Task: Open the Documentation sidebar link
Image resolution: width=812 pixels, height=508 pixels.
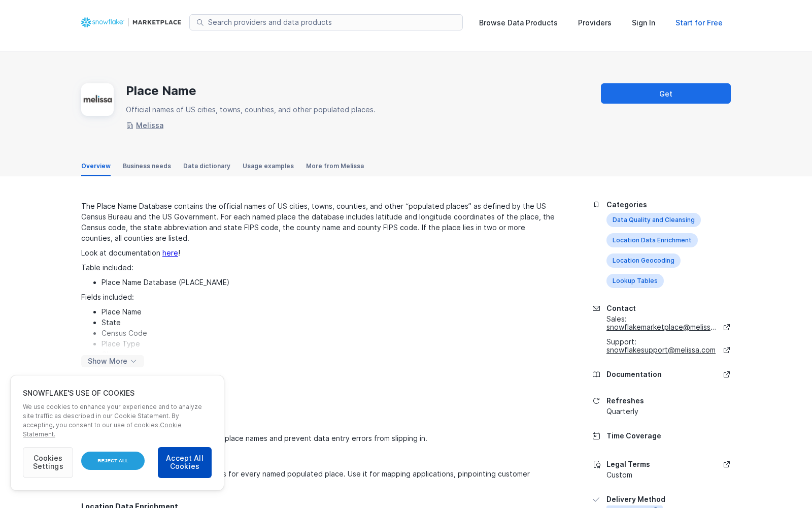Action: tap(634, 374)
